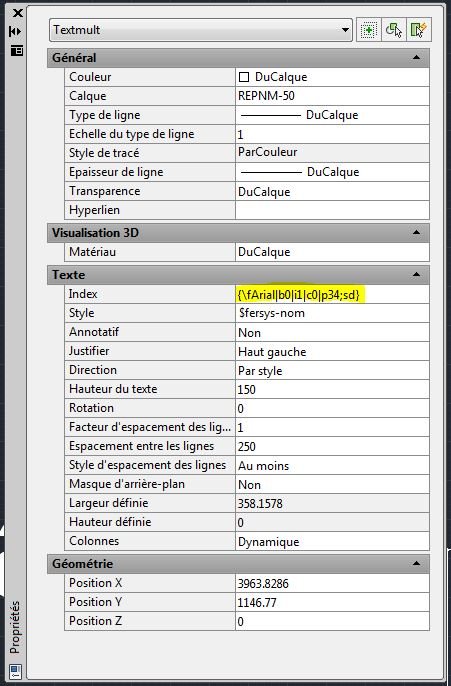Viewport: 451px width, 686px height.
Task: Select the Direction value Par style
Action: (x=332, y=371)
